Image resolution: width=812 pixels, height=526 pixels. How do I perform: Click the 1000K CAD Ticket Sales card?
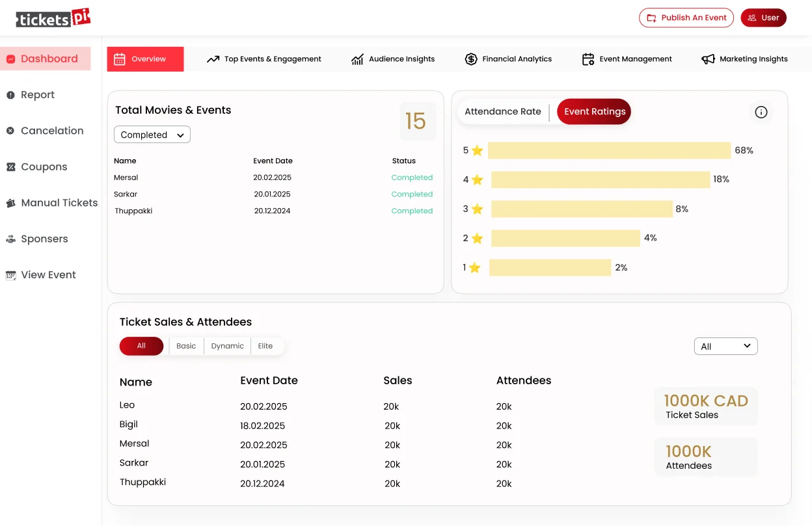point(706,406)
